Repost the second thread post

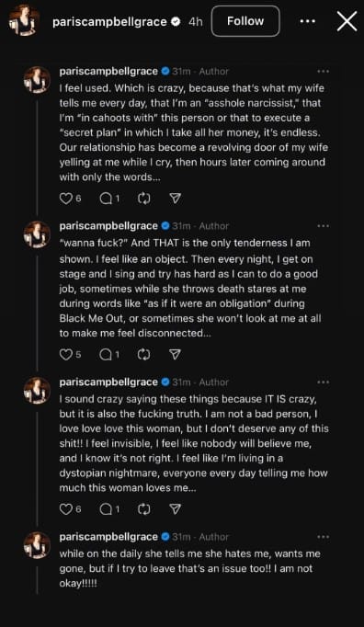point(143,354)
